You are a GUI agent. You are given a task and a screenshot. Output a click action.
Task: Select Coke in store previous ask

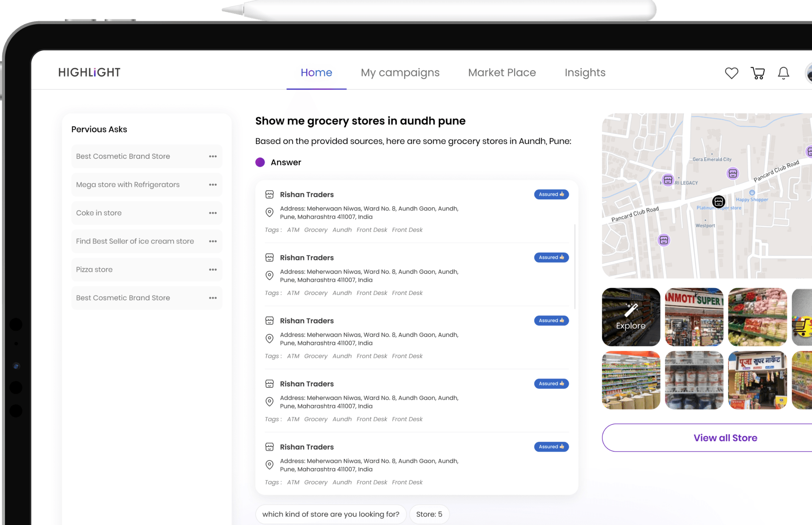click(147, 213)
